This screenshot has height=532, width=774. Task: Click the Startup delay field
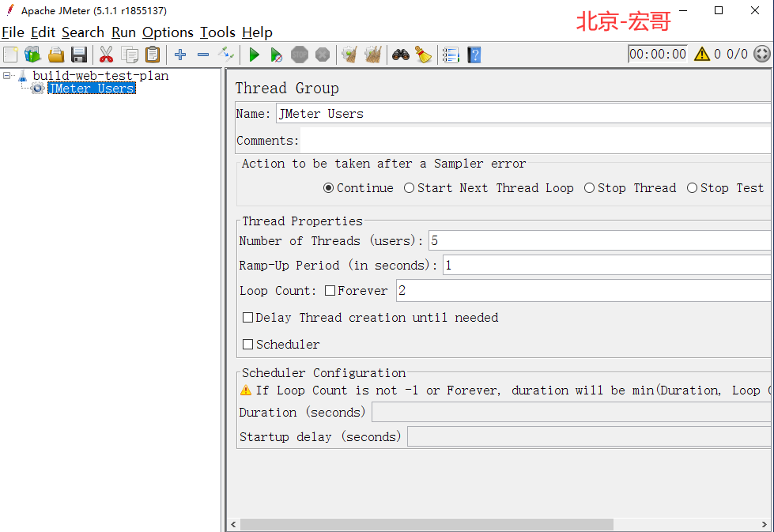point(589,437)
